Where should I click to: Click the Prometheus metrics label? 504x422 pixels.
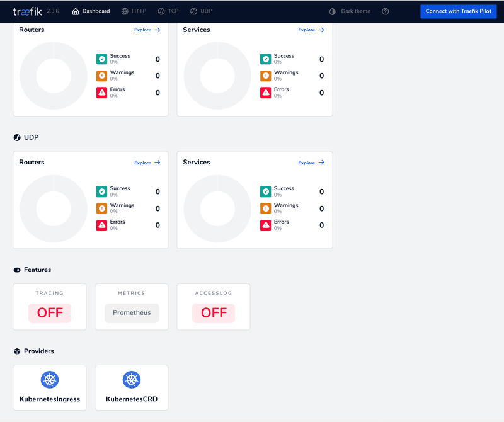[131, 312]
